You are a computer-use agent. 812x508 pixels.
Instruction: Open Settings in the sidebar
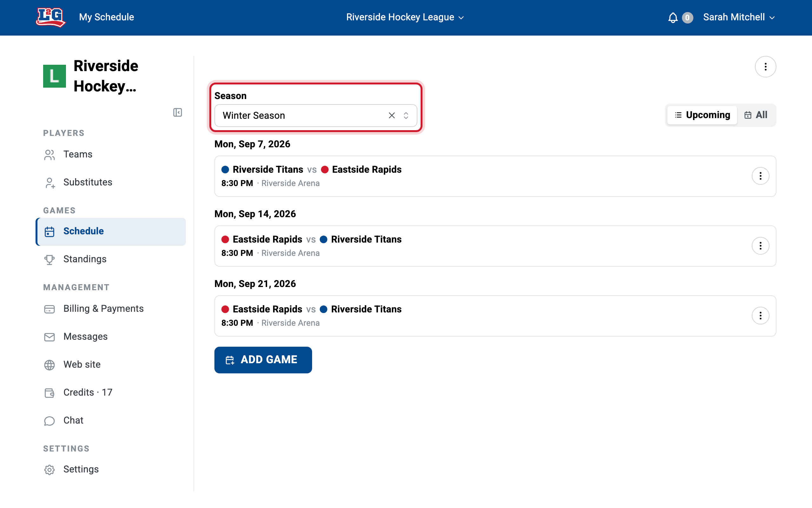(111, 469)
